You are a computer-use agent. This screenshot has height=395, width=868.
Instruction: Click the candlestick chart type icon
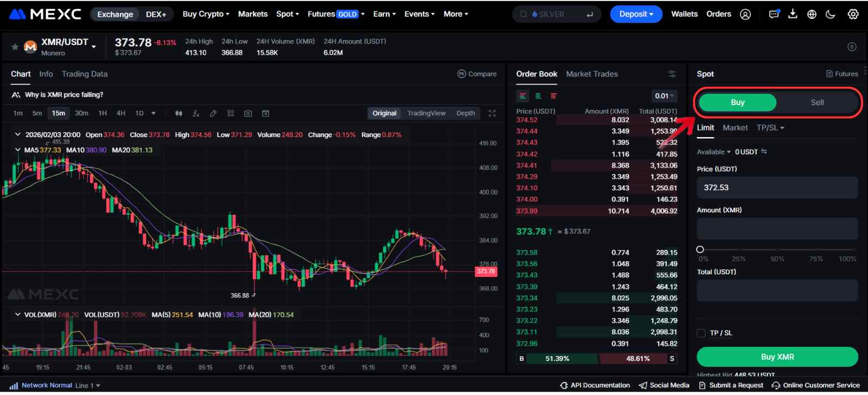178,113
